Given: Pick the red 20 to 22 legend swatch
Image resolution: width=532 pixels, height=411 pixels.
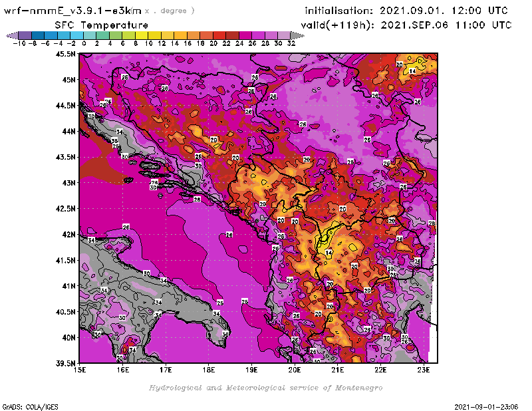Looking at the screenshot, I should (x=219, y=35).
